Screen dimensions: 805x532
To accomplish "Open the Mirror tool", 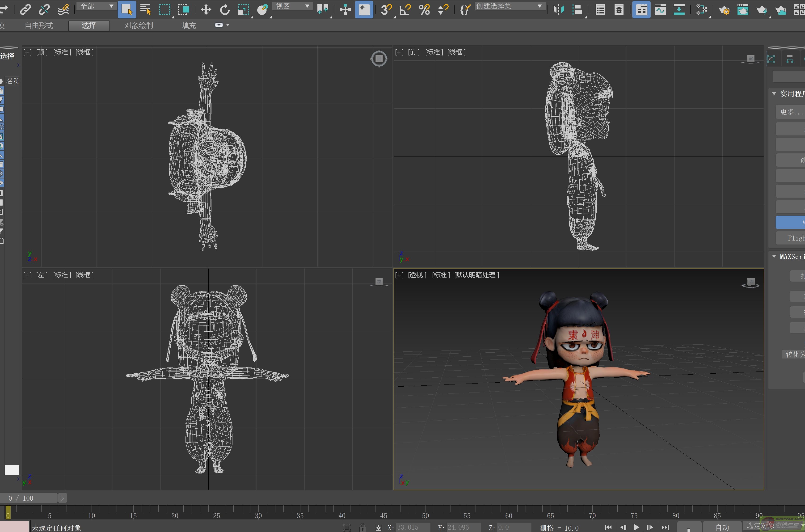I will [558, 9].
